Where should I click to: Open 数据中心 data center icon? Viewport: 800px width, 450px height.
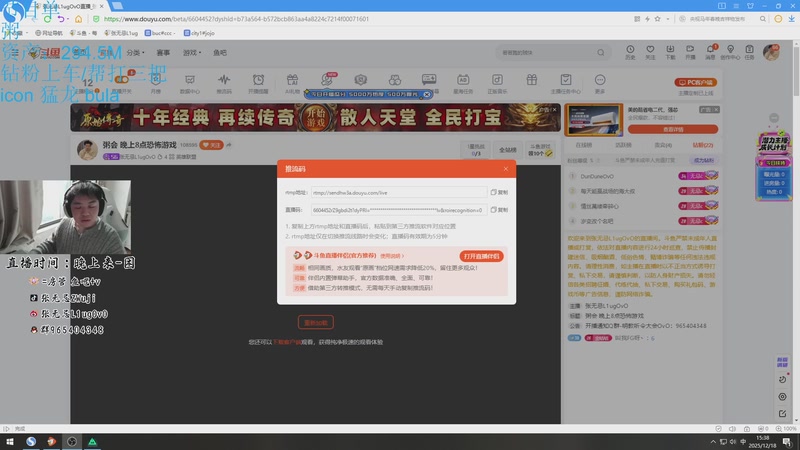(x=190, y=83)
